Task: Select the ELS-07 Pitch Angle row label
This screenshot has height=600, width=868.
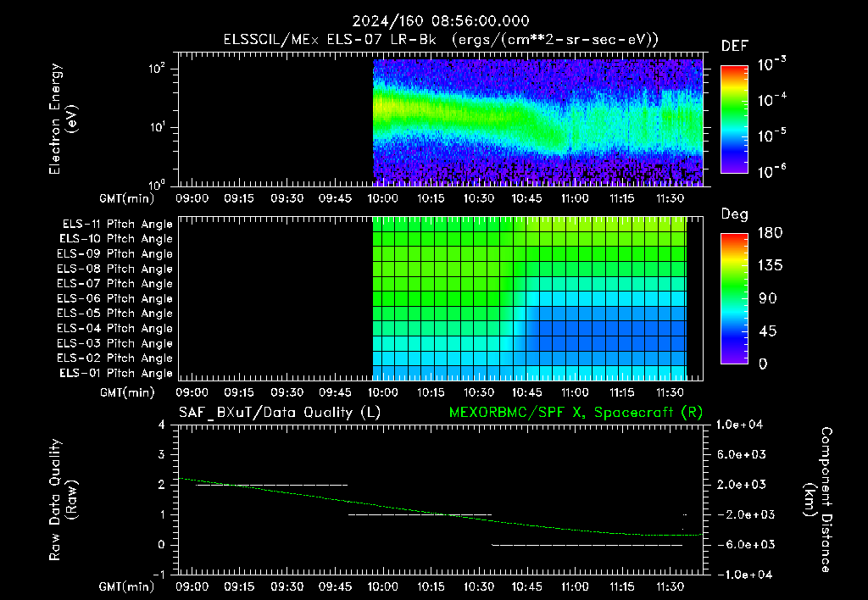Action: (x=114, y=283)
